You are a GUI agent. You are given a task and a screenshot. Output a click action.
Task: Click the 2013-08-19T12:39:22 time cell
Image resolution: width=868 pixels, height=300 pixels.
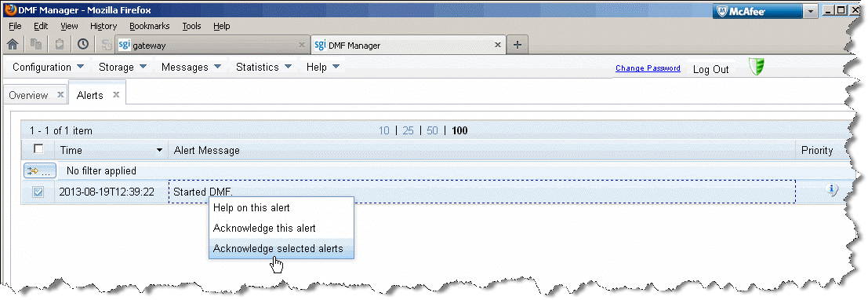pyautogui.click(x=107, y=192)
